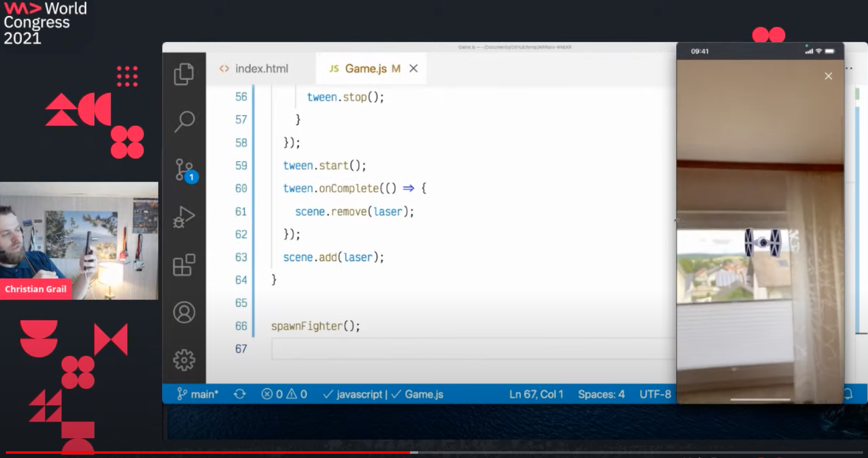Close the Game.js tab
Viewport: 868px width, 458px height.
coord(413,69)
